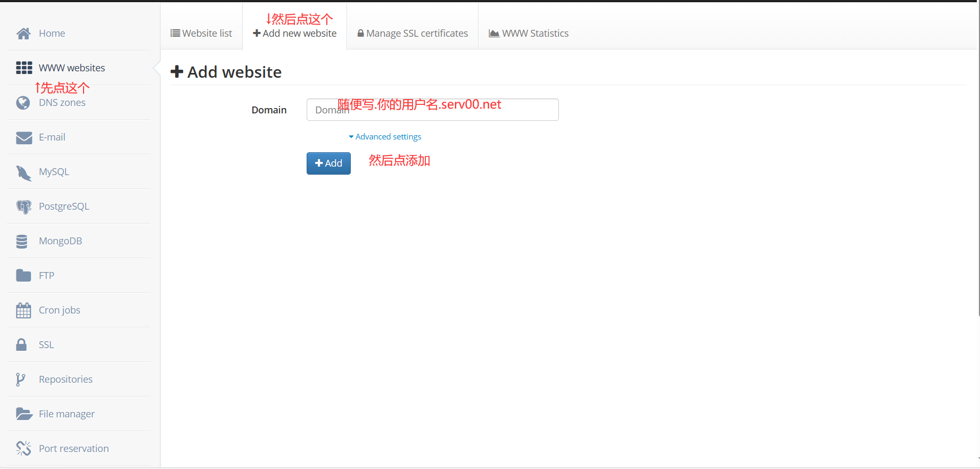Screen dimensions: 980x469
Task: Click the PostgreSQL elephant icon
Action: [24, 207]
